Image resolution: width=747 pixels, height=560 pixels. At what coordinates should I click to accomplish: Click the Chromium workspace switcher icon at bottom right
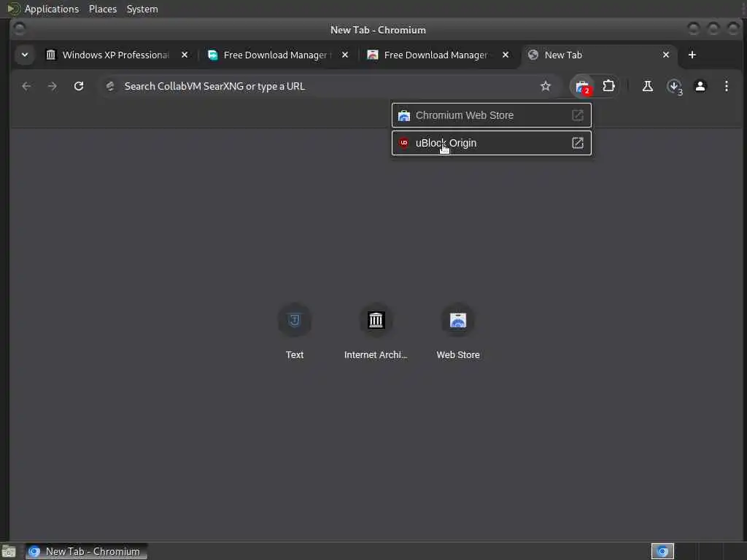point(662,551)
